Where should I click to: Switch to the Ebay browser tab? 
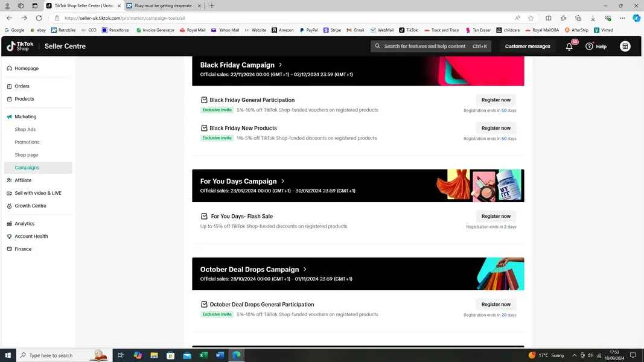164,6
